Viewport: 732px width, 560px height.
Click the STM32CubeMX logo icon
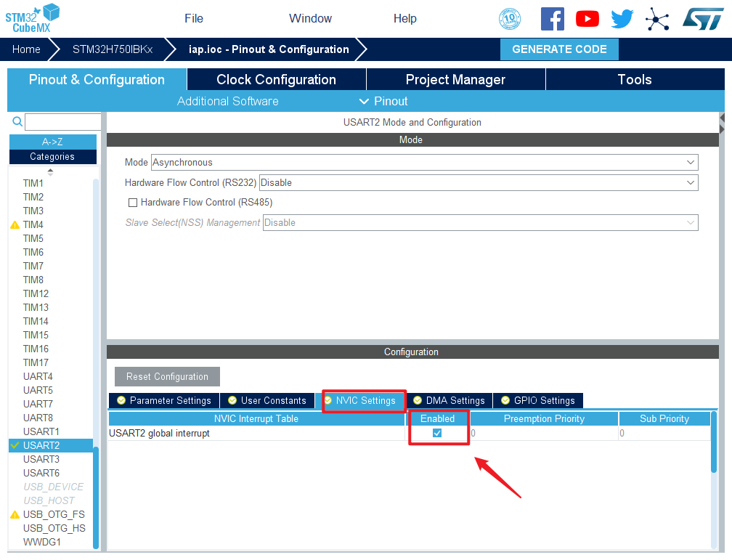33,17
